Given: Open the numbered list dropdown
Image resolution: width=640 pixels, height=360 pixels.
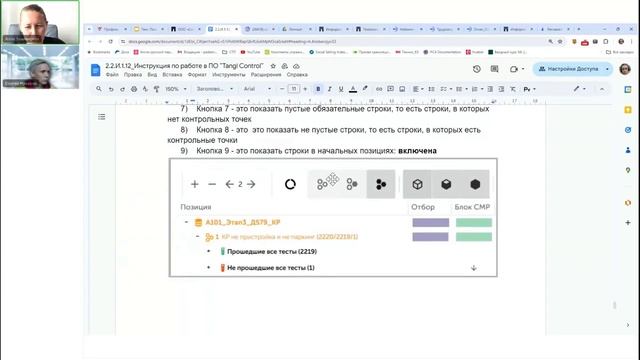Looking at the screenshot, I should 476,89.
